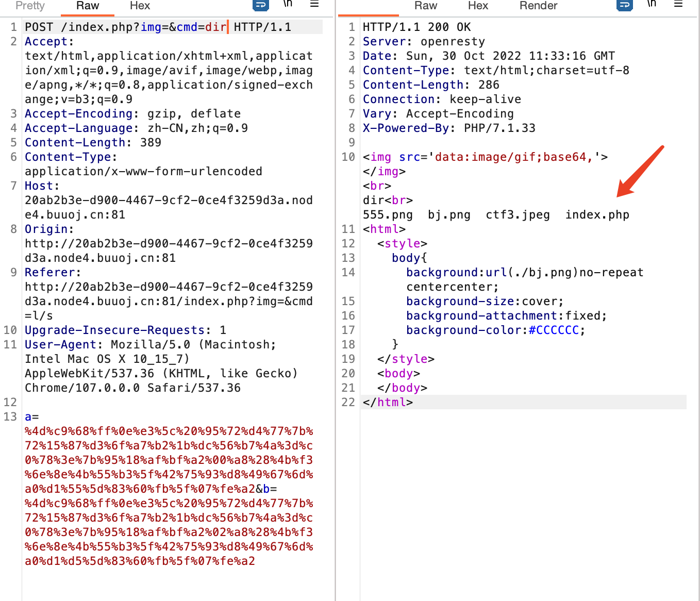Click the opening <style> tag in response
Viewport: 700px width, 601px height.
click(402, 243)
